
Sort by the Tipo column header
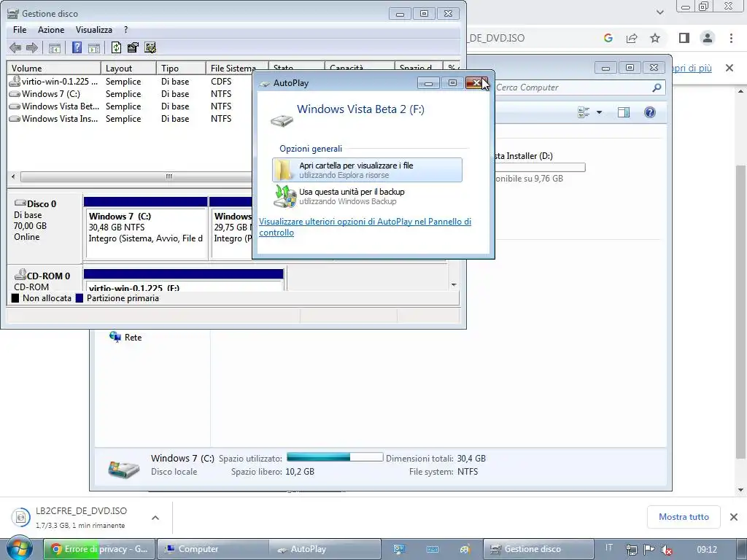(x=181, y=68)
